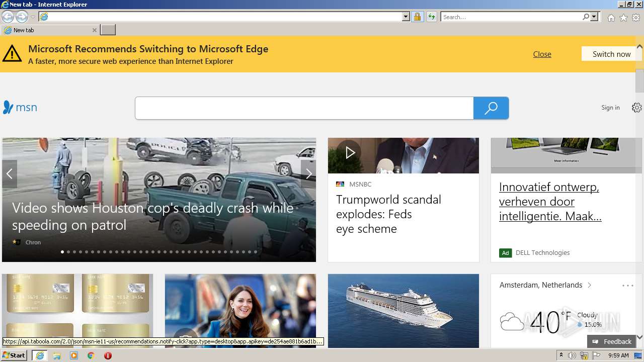This screenshot has width=644, height=362.
Task: Dismiss the Edge banner via Close link
Action: [542, 54]
